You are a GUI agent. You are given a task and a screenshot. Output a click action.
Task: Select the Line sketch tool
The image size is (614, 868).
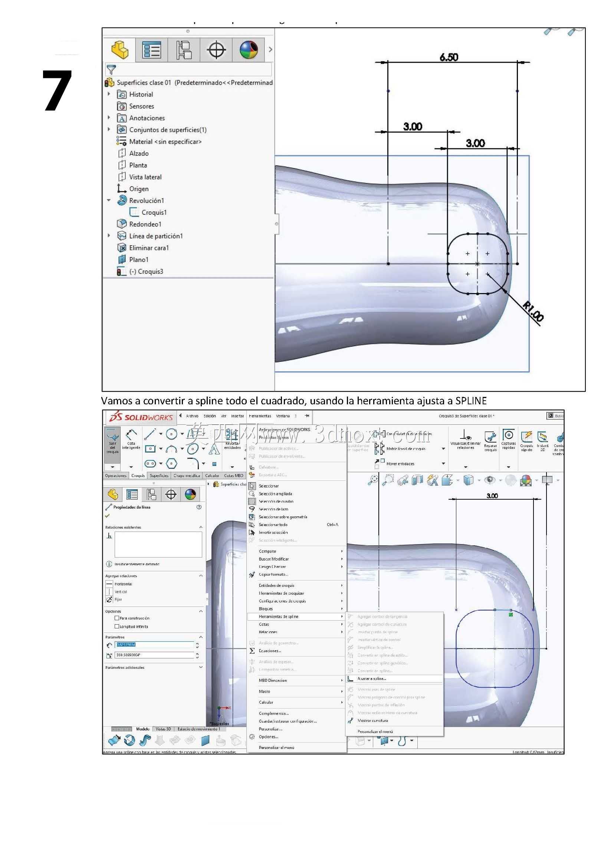point(150,434)
